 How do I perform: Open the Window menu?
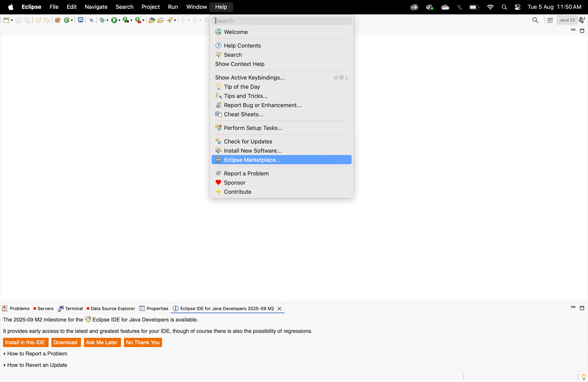point(196,7)
